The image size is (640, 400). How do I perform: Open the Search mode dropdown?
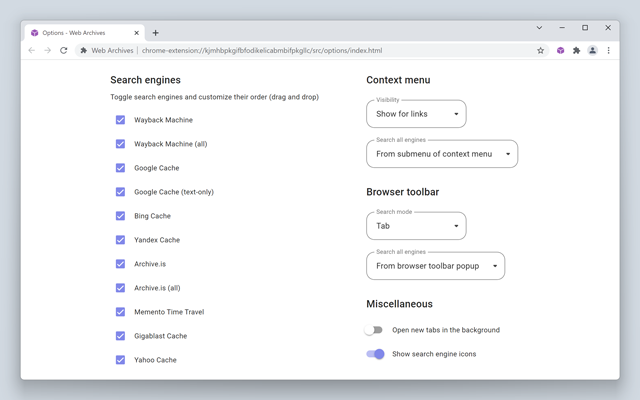416,226
